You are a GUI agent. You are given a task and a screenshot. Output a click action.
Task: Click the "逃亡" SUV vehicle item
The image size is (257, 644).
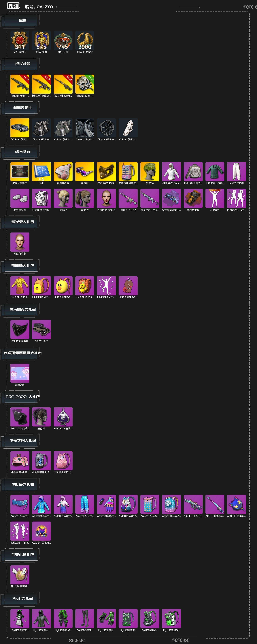pyautogui.click(x=41, y=330)
